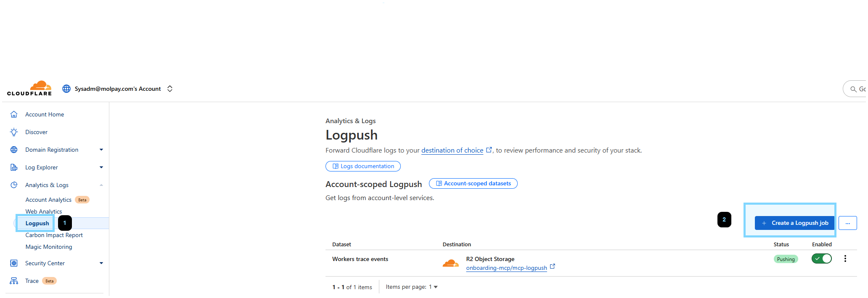
Task: Click the Trace network icon
Action: tap(14, 281)
